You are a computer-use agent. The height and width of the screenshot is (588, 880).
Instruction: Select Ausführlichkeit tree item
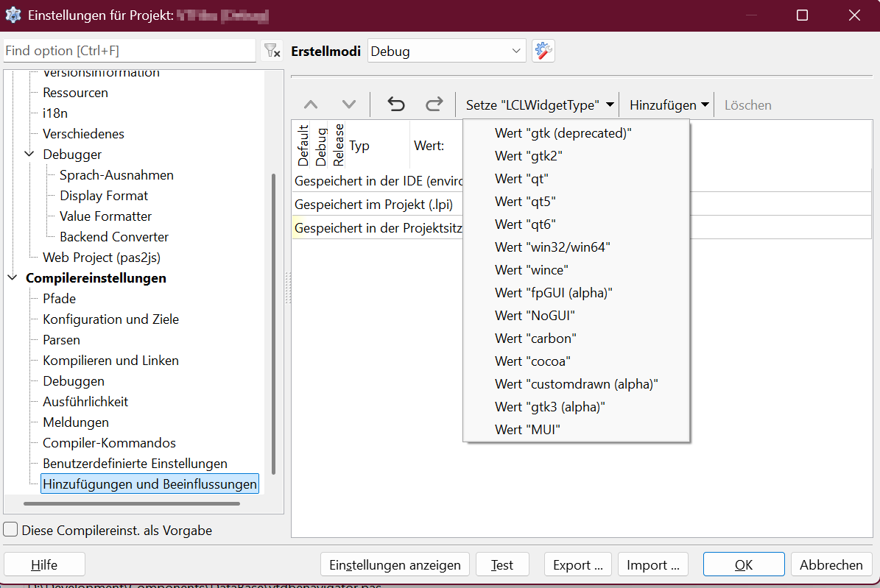[85, 402]
